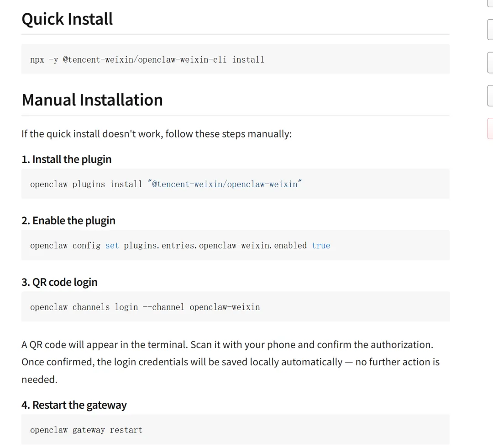This screenshot has height=448, width=493.
Task: Click the quoted "@tencent-weixin/openclaw-weixin" string
Action: (x=225, y=184)
